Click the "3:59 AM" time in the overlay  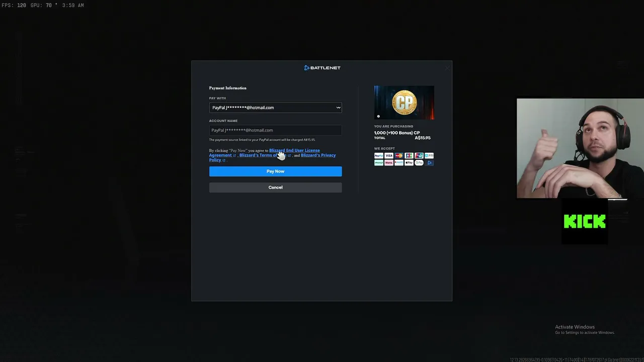(73, 6)
